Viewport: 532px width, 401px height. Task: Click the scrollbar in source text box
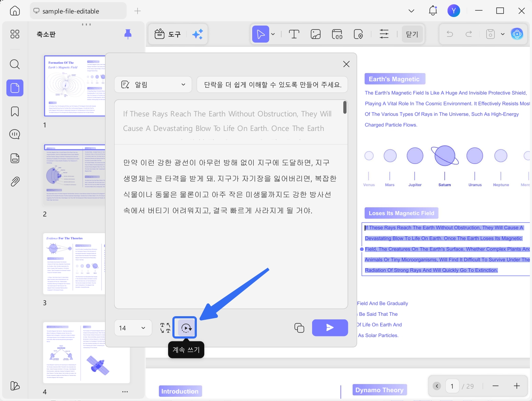(x=345, y=108)
